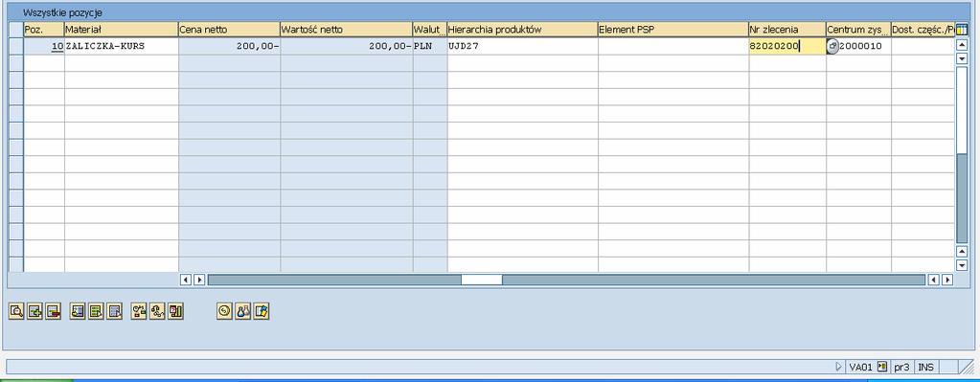
Task: Click the configuration flasks icon
Action: [x=243, y=311]
